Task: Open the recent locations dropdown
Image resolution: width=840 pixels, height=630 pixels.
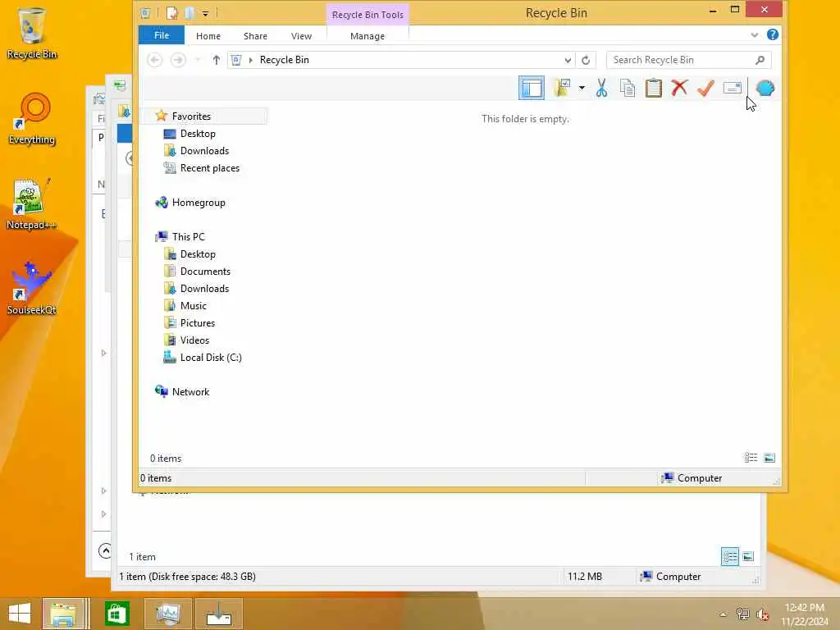Action: tap(198, 60)
